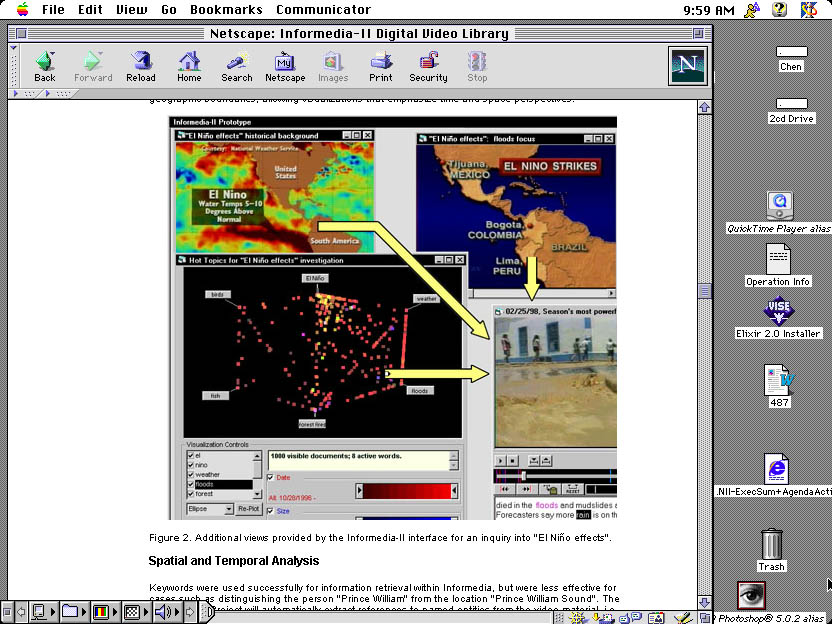Viewport: 832px width, 624px height.
Task: Print the page using Print icon
Action: 380,65
